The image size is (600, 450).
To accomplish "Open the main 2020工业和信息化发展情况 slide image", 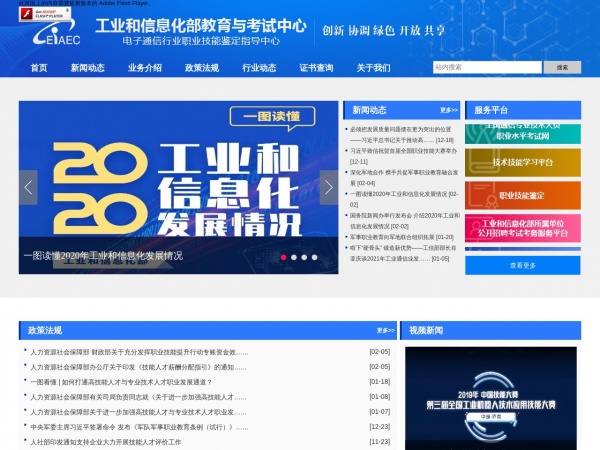I will (178, 187).
